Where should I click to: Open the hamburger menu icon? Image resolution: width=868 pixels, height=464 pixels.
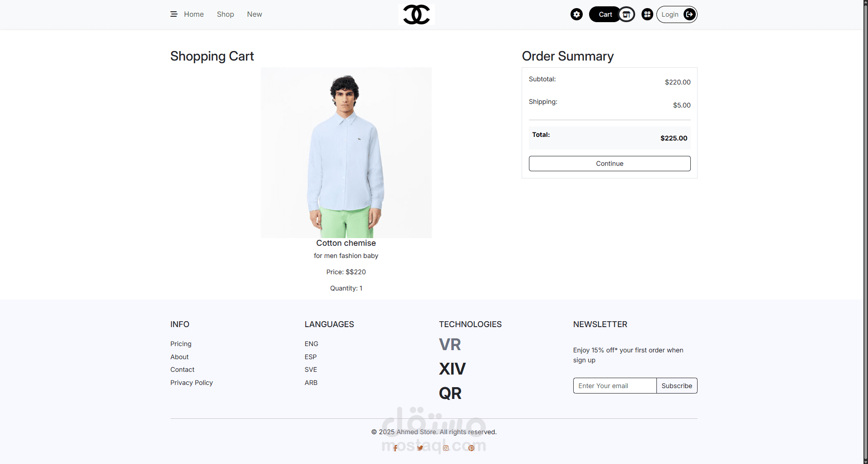174,14
